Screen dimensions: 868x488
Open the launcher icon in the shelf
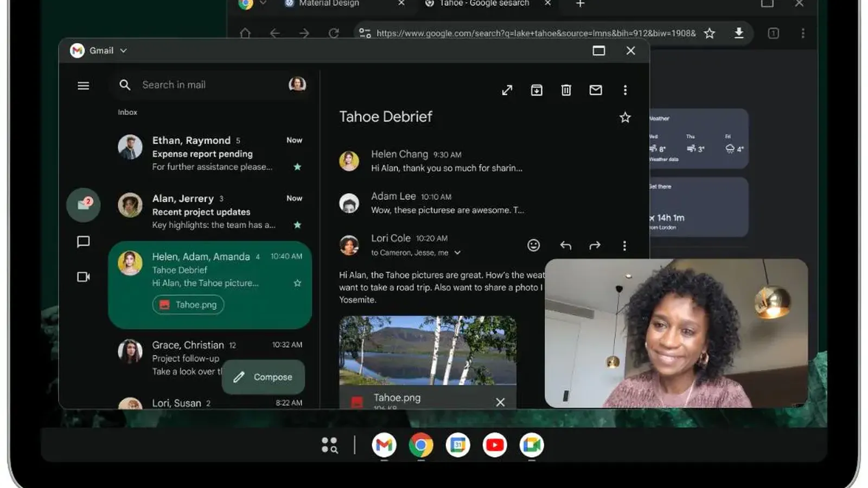[329, 445]
